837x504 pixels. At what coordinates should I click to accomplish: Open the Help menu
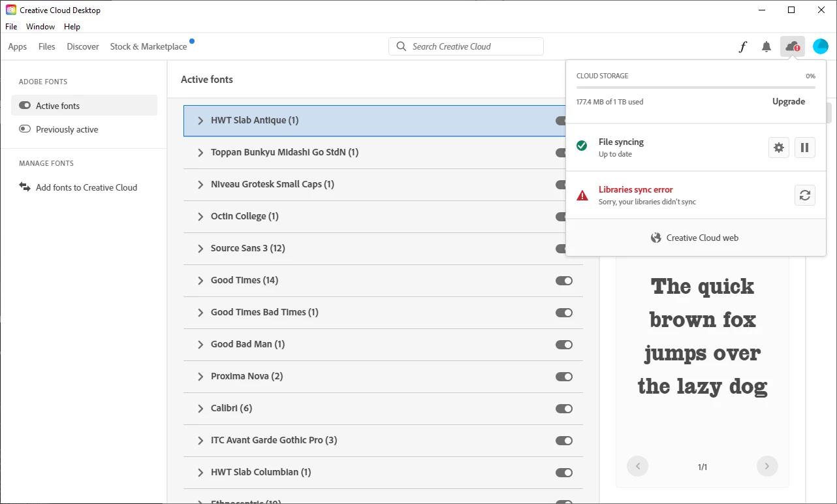pos(72,27)
